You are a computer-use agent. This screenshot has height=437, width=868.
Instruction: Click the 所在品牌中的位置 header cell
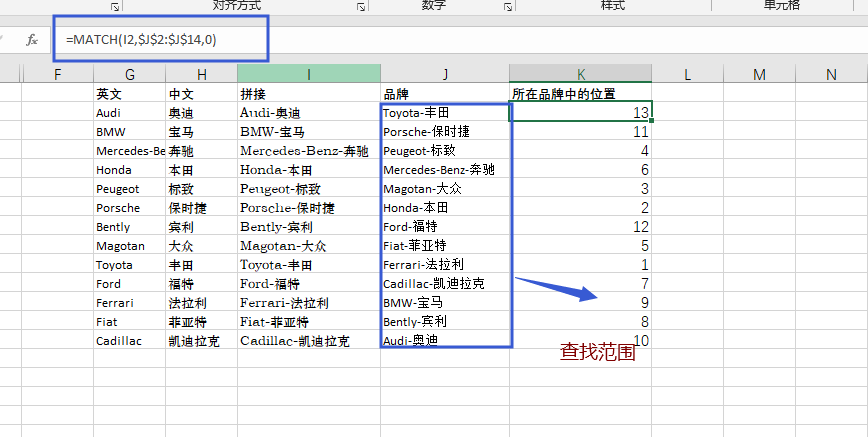(x=581, y=94)
